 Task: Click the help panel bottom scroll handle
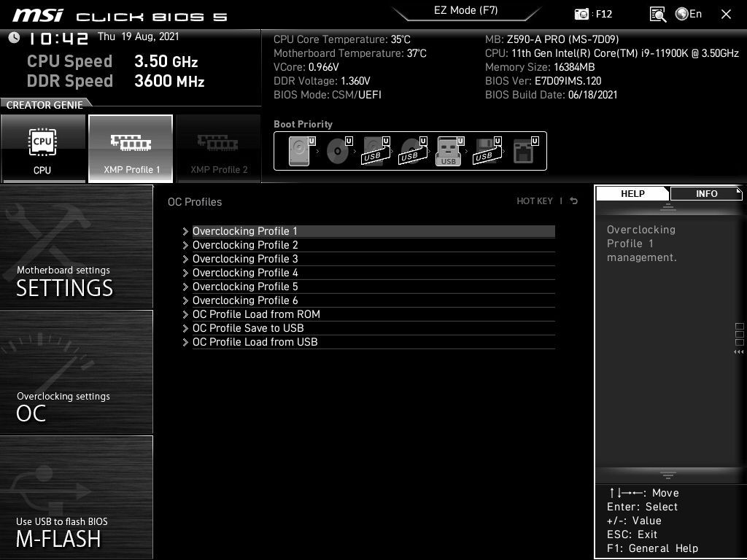point(668,475)
